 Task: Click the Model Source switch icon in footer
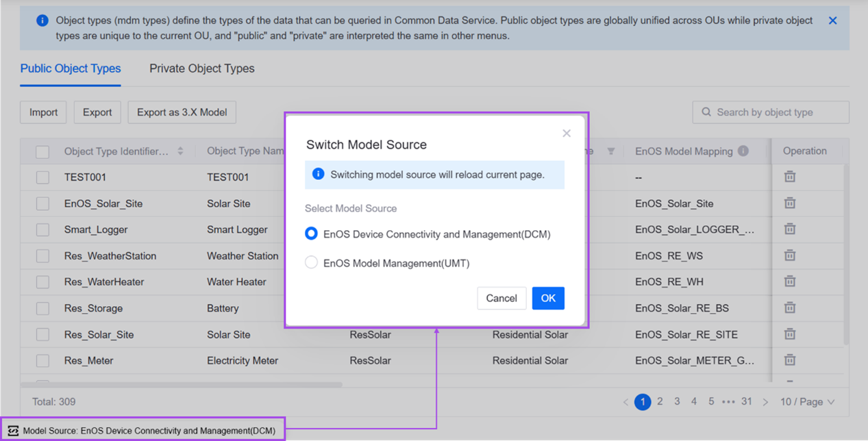12,431
